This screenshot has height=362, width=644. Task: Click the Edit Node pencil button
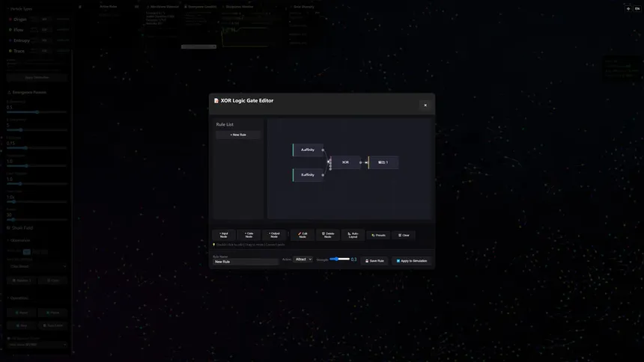303,235
